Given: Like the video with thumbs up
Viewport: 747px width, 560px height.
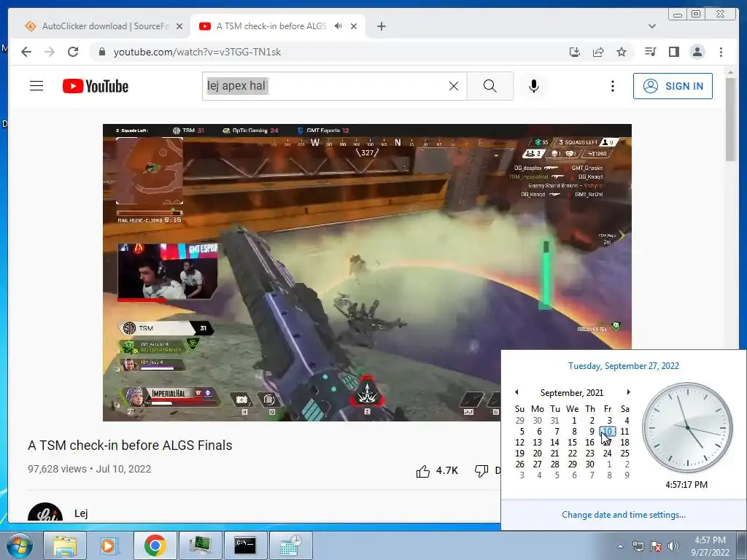Looking at the screenshot, I should [422, 471].
